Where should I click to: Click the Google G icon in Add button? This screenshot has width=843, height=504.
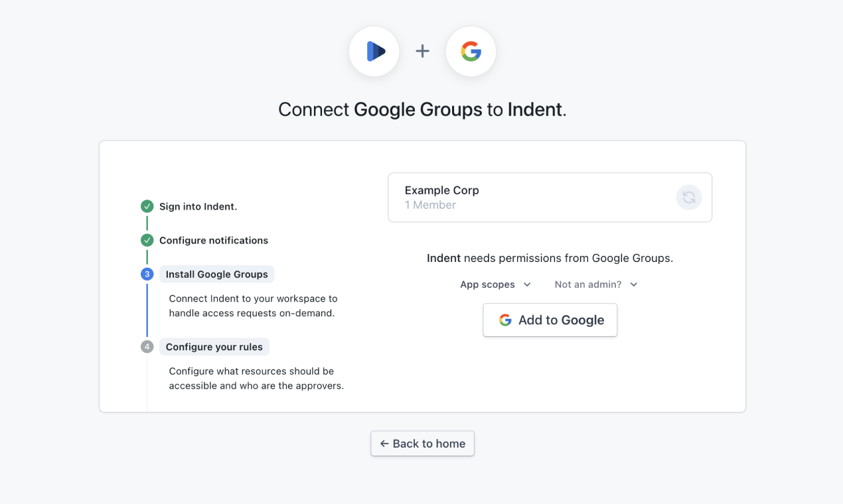506,320
